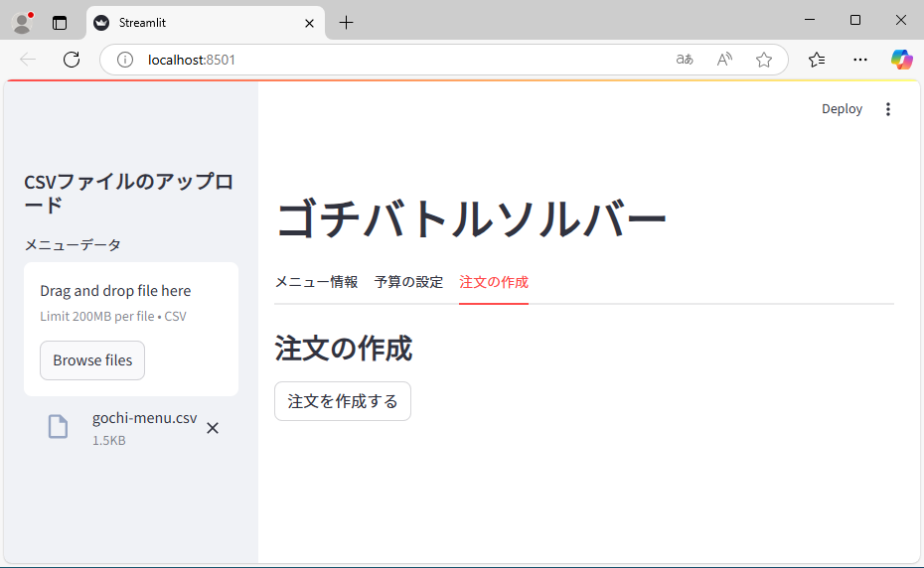The width and height of the screenshot is (924, 568).
Task: View site information icon
Action: [125, 60]
